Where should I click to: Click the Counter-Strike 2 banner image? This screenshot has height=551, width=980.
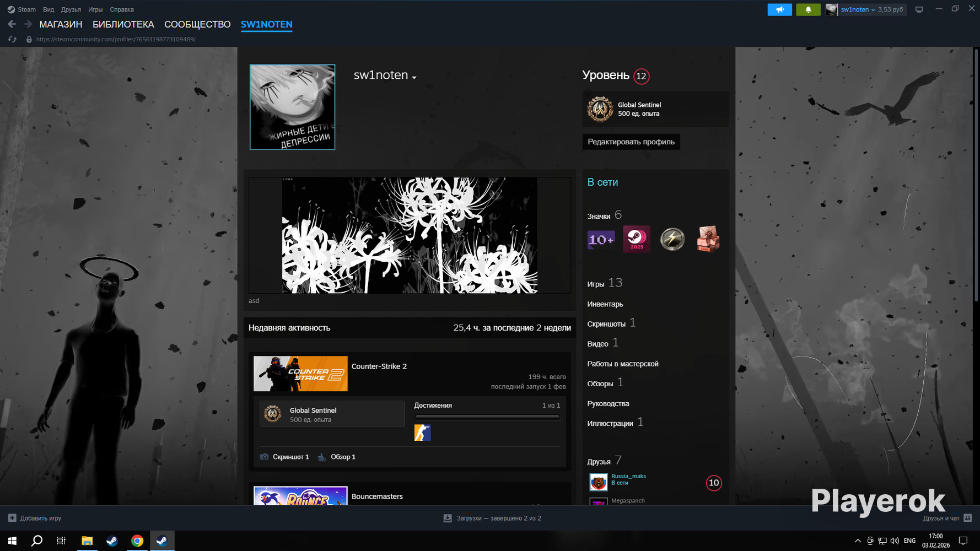coord(300,374)
